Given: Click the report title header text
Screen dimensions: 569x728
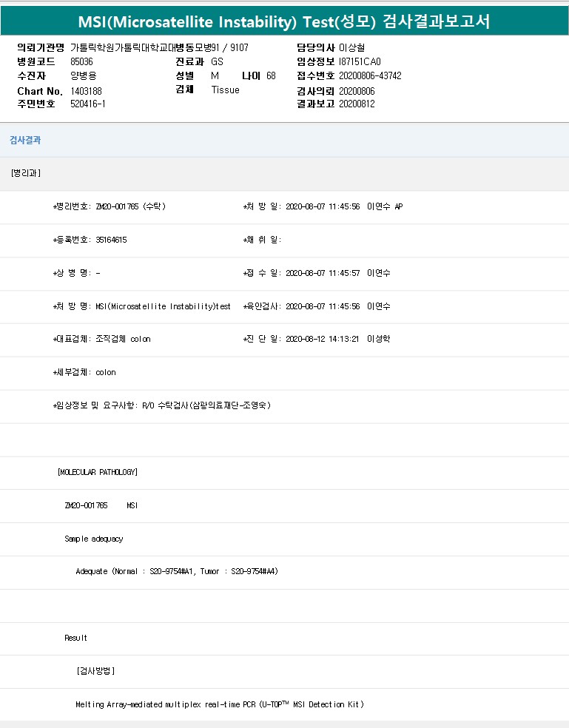Looking at the screenshot, I should pos(284,21).
